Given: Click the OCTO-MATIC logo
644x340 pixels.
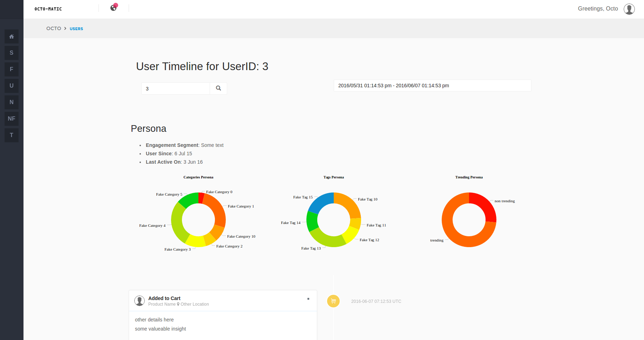Looking at the screenshot, I should pyautogui.click(x=48, y=9).
